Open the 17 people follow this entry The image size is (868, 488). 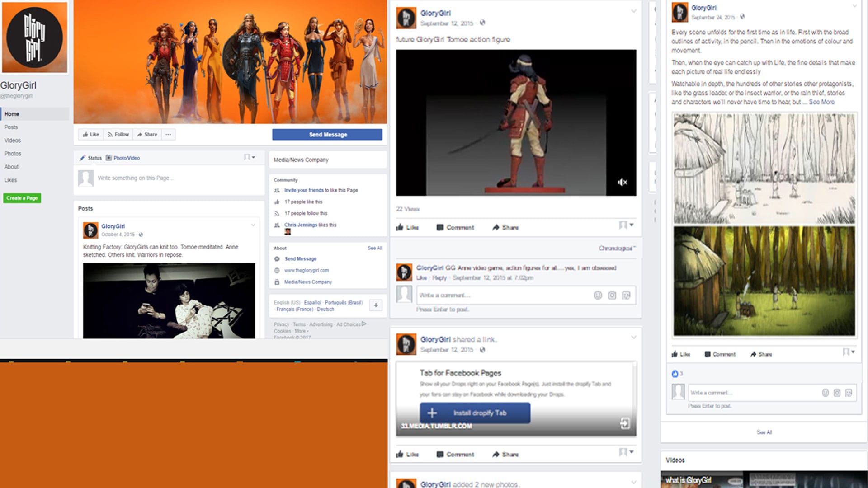point(306,213)
